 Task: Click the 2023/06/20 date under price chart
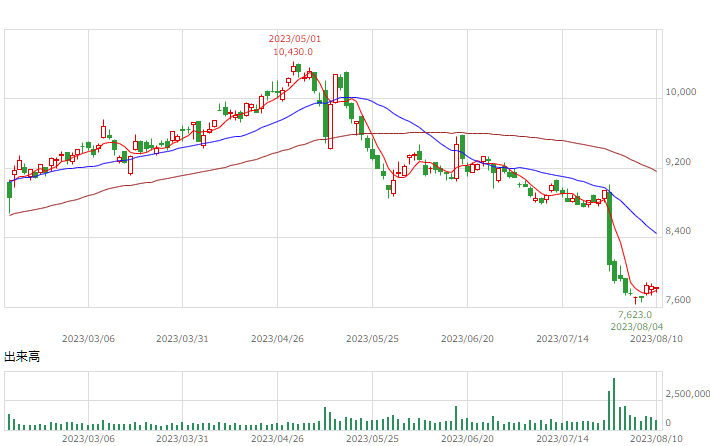point(467,339)
